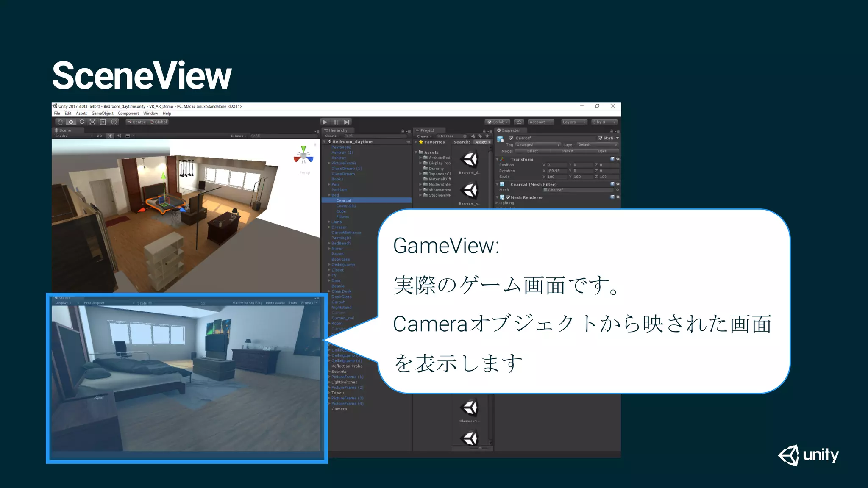Open the Layers dropdown

pos(574,122)
